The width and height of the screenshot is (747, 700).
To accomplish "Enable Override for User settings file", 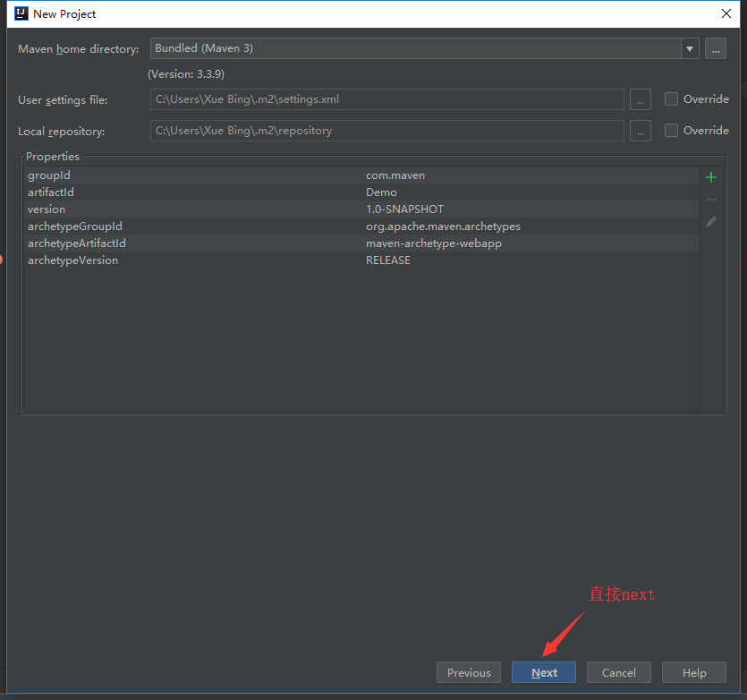I will click(671, 98).
